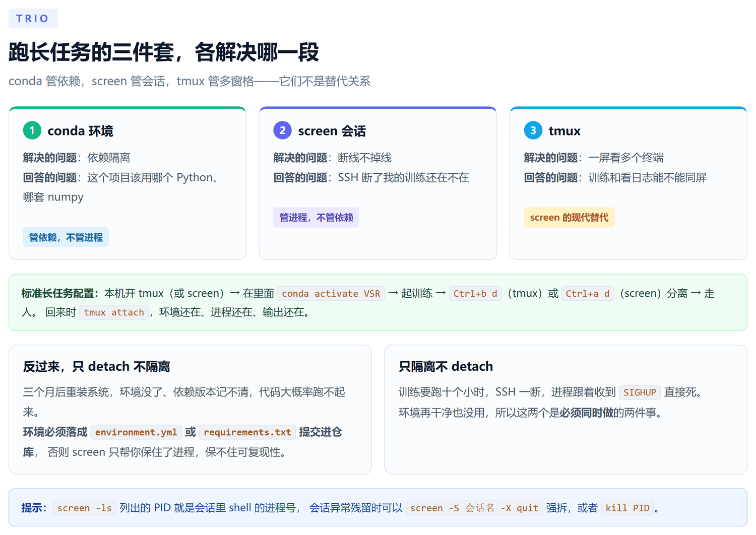The height and width of the screenshot is (535, 756).
Task: Click the '标准长任务配置' bold label
Action: pyautogui.click(x=60, y=293)
